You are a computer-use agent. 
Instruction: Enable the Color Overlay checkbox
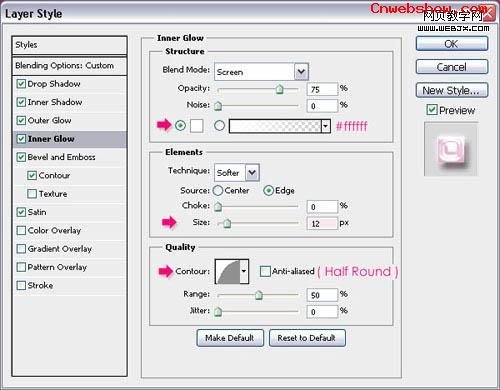click(21, 230)
